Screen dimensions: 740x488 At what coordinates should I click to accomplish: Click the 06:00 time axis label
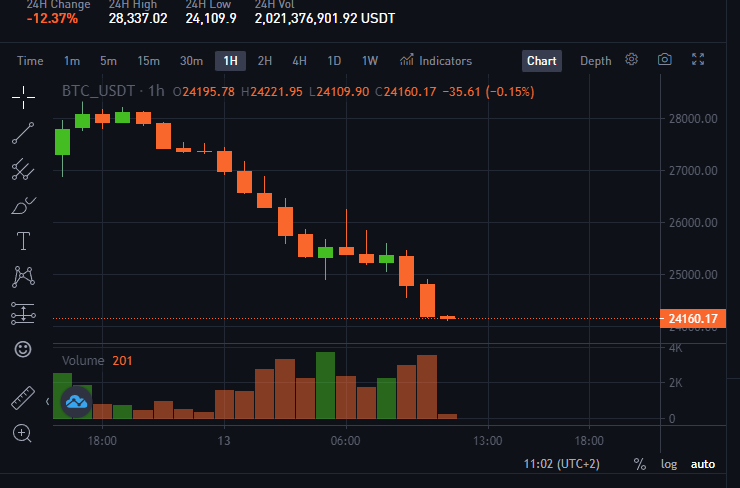tap(345, 441)
